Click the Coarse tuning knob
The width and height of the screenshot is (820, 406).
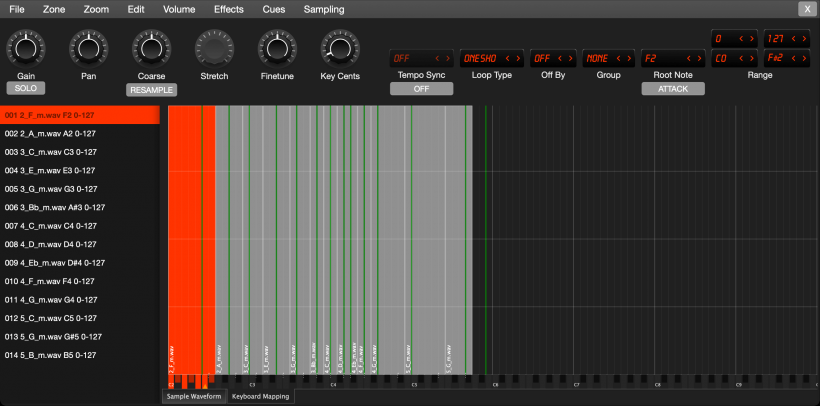[x=151, y=49]
